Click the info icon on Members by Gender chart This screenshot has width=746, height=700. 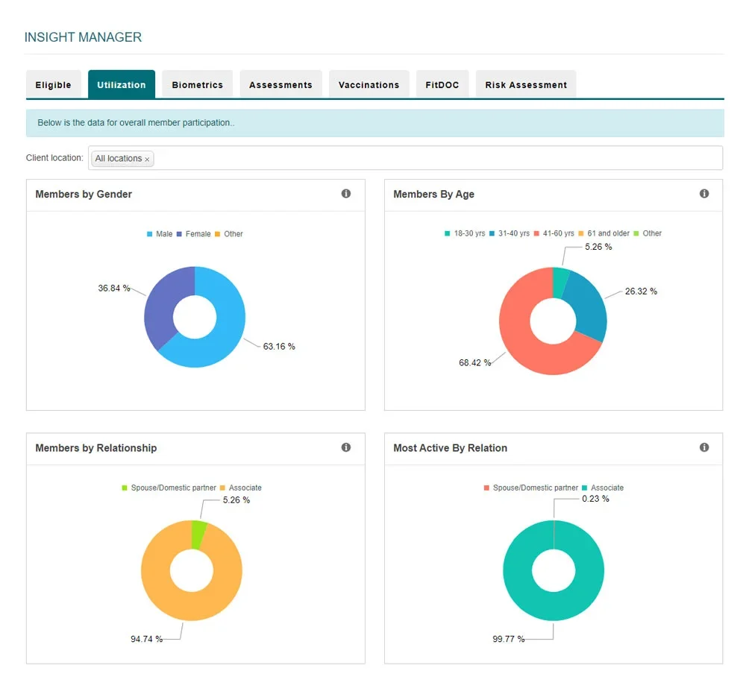(346, 193)
